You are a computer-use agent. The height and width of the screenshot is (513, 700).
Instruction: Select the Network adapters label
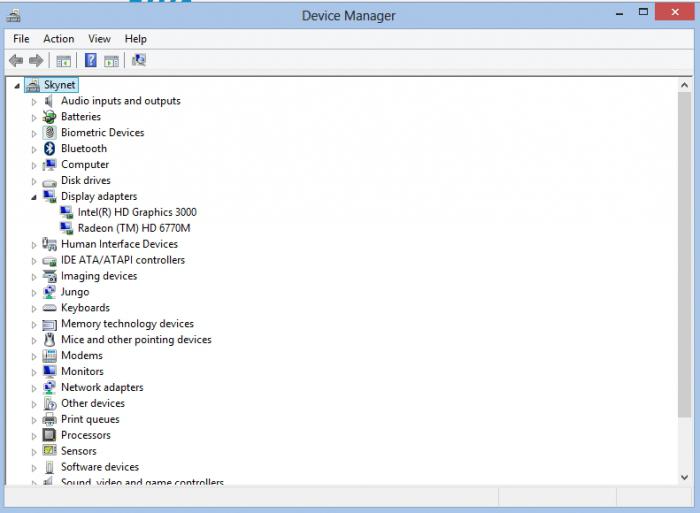coord(102,387)
